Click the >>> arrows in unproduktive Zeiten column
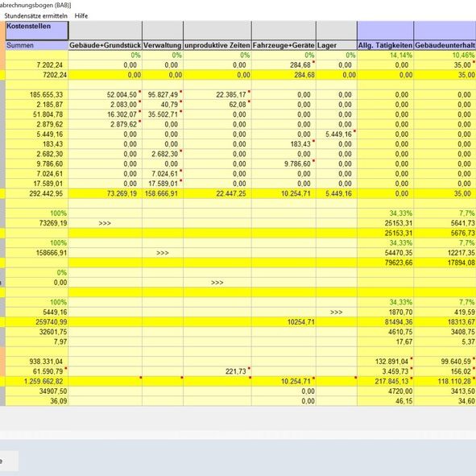This screenshot has height=476, width=476. pos(217,283)
